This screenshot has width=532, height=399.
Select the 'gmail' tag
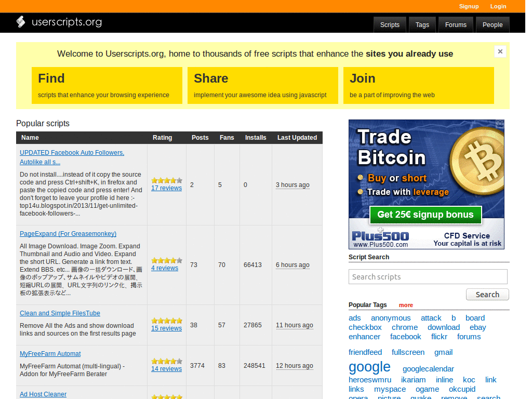point(444,353)
